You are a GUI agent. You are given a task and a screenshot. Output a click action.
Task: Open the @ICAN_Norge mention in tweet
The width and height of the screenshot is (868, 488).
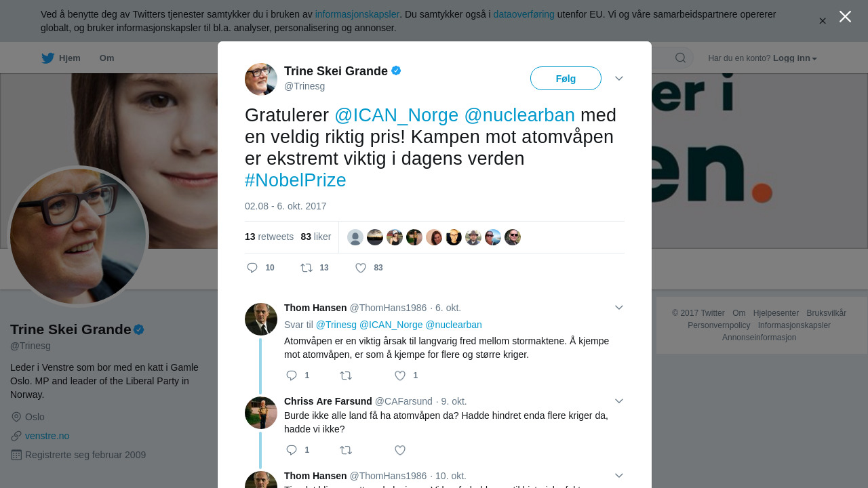pos(397,115)
